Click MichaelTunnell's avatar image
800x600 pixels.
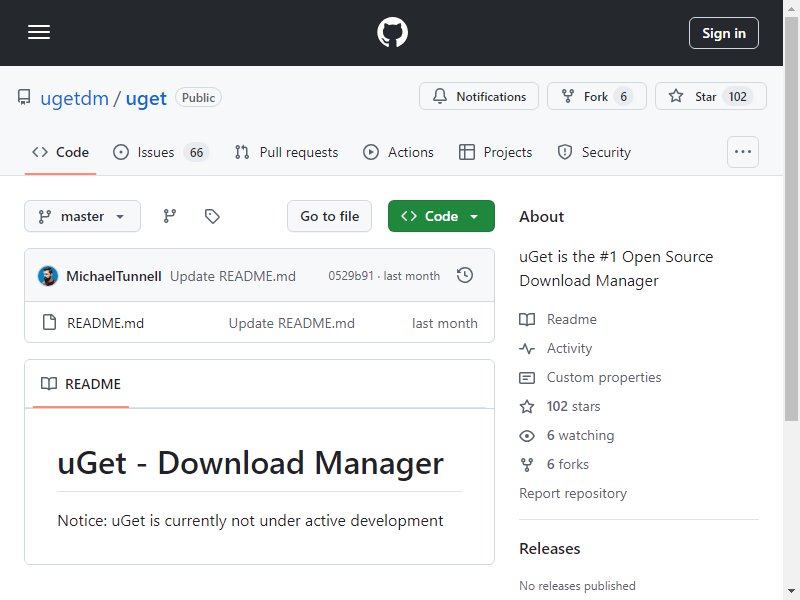point(48,276)
